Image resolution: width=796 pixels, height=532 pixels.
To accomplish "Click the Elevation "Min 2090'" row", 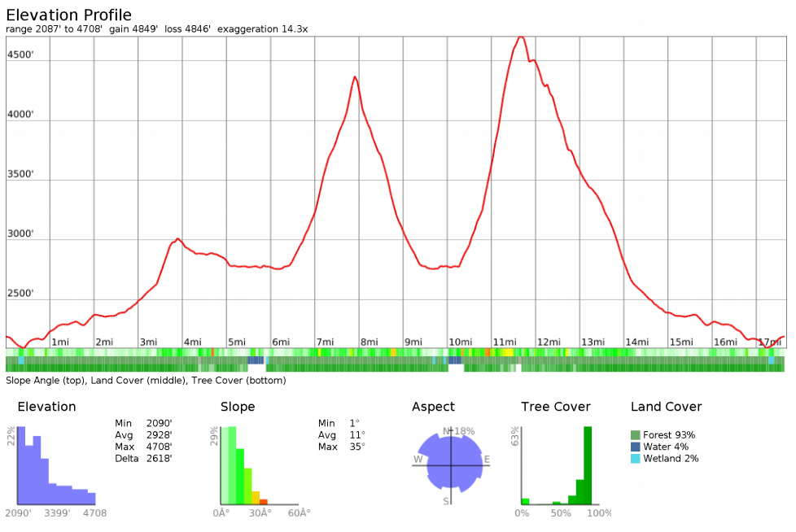I will (x=144, y=424).
